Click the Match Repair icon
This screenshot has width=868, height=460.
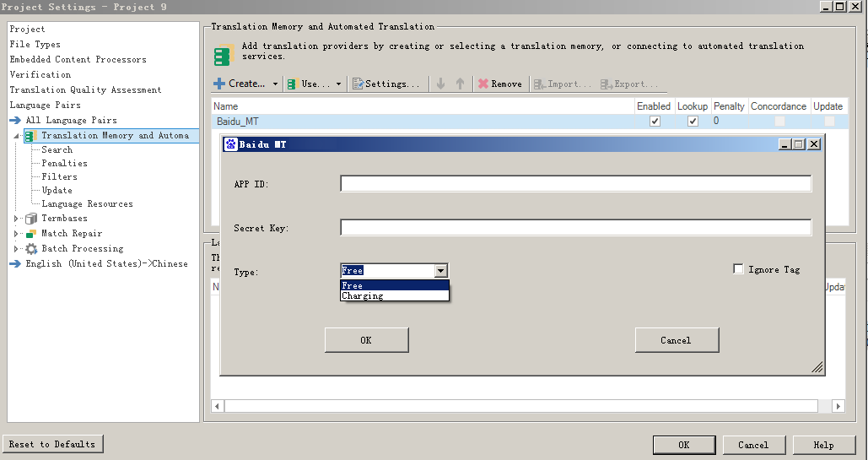(31, 234)
